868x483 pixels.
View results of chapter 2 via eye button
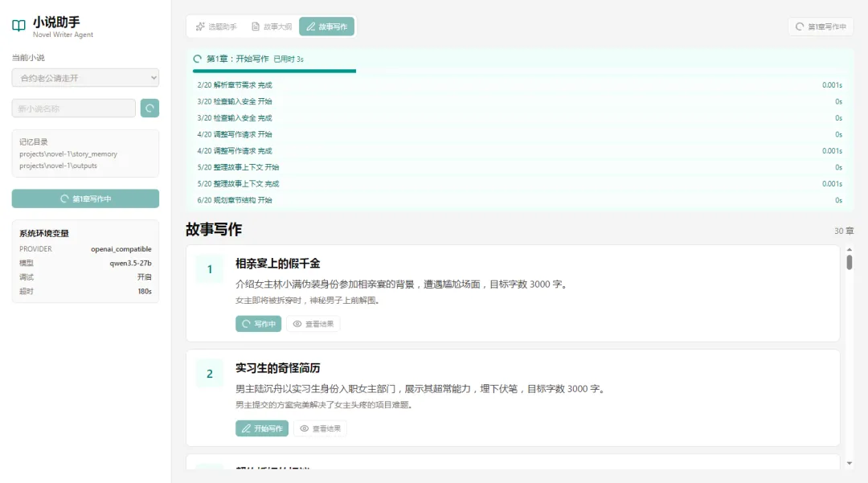[320, 428]
